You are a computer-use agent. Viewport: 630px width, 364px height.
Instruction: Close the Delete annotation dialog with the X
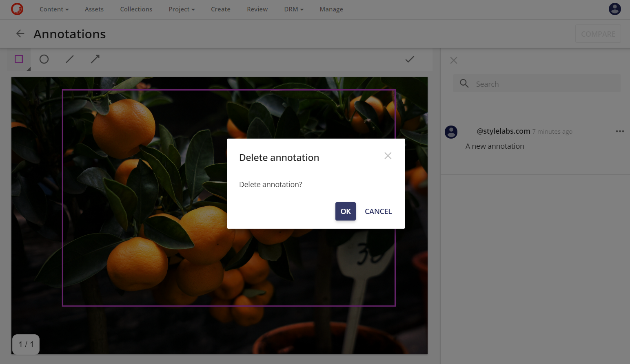click(x=388, y=156)
